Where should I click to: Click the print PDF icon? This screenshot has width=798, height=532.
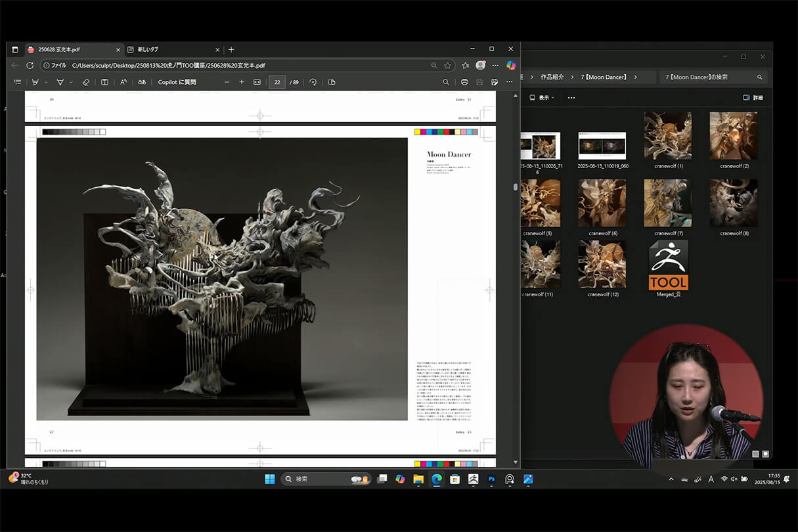point(464,82)
